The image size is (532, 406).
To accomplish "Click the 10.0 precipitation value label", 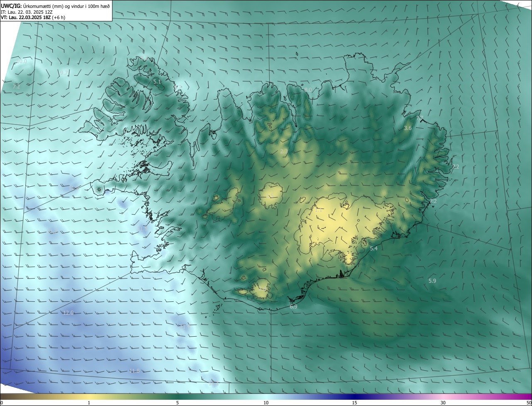I will 22,61.
